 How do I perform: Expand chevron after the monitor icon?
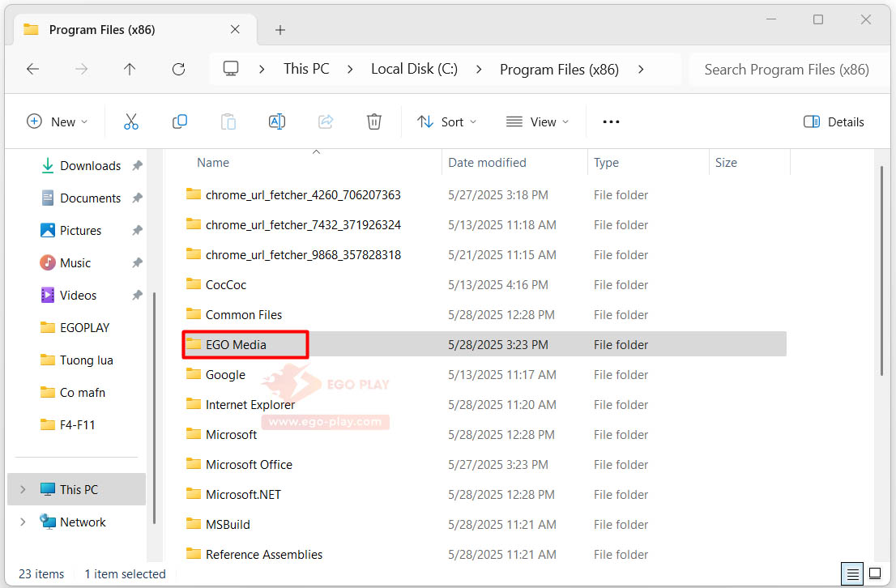click(x=262, y=69)
